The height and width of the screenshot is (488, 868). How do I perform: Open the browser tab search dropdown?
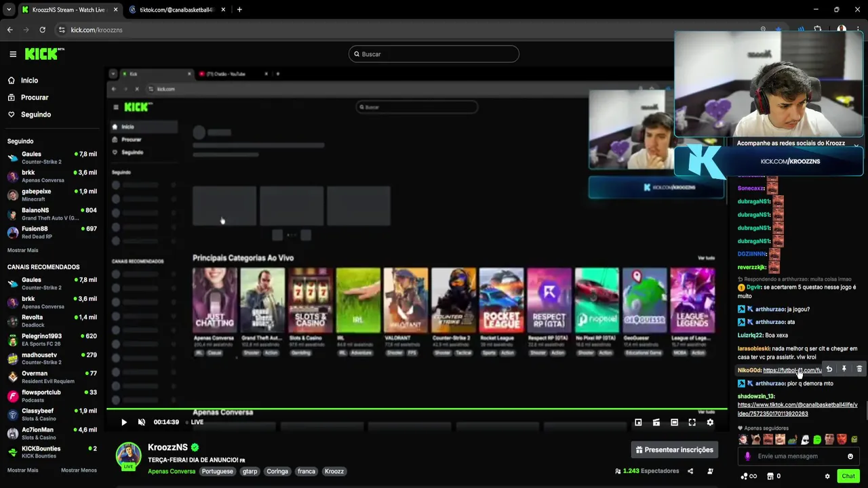coord(9,9)
